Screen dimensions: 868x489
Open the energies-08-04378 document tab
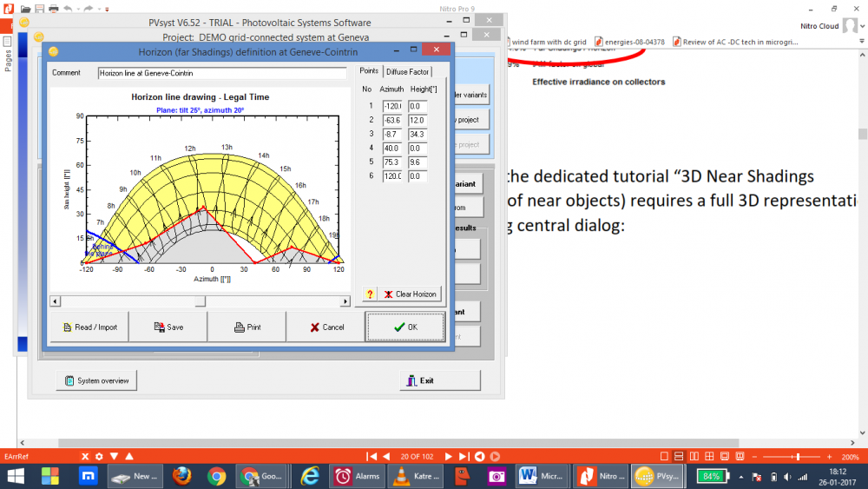pos(628,41)
